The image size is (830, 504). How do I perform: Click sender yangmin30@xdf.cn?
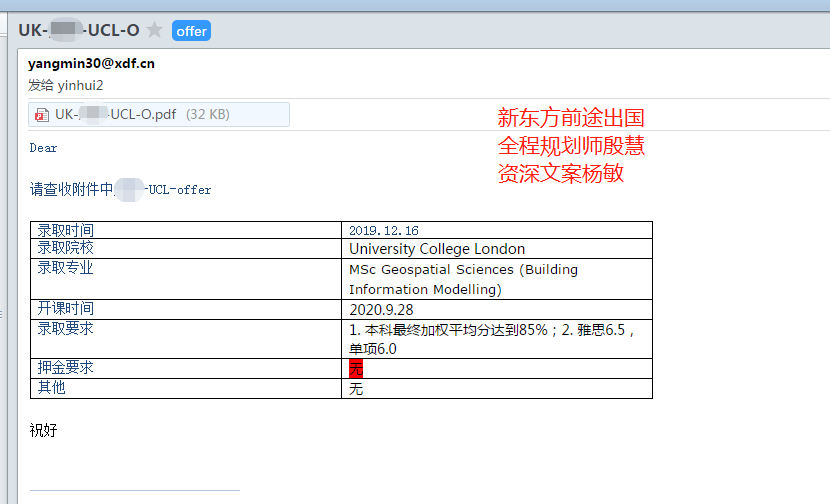coord(92,64)
